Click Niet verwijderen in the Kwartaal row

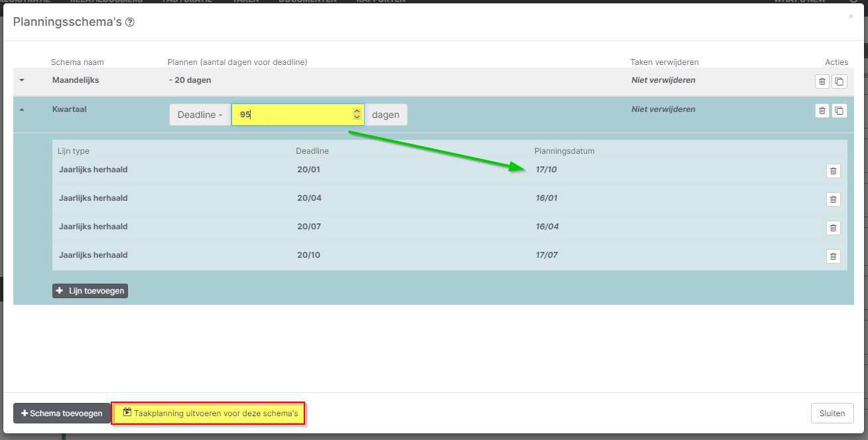pyautogui.click(x=663, y=109)
